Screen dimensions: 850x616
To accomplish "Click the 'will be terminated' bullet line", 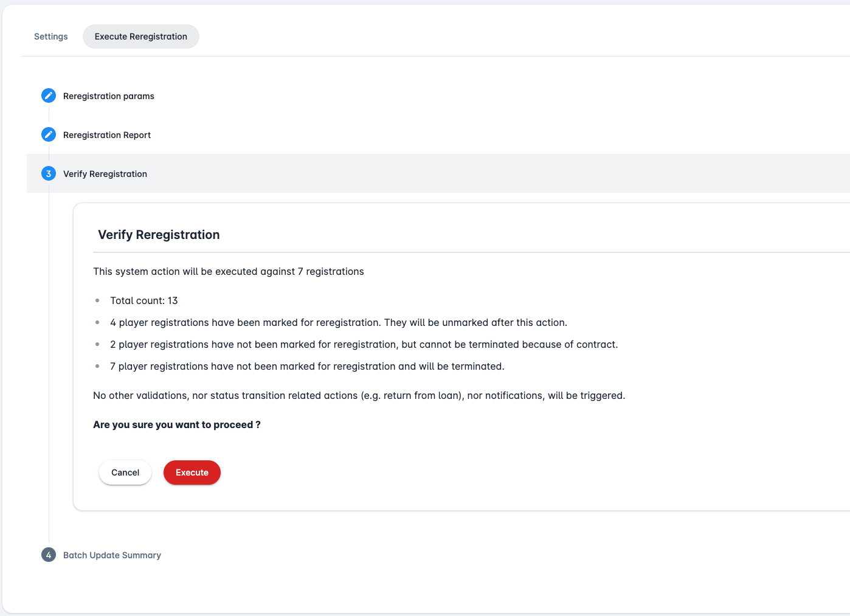I will point(307,366).
